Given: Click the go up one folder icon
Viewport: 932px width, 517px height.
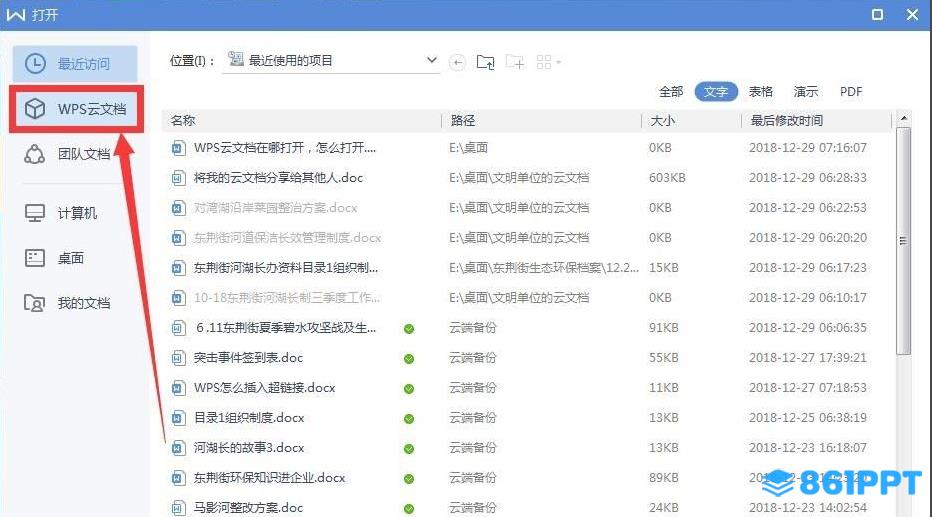Looking at the screenshot, I should click(486, 62).
